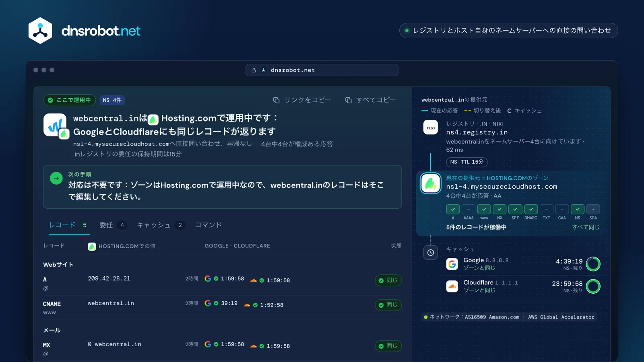The height and width of the screenshot is (362, 644).
Task: Click the NS record check box
Action: click(578, 209)
